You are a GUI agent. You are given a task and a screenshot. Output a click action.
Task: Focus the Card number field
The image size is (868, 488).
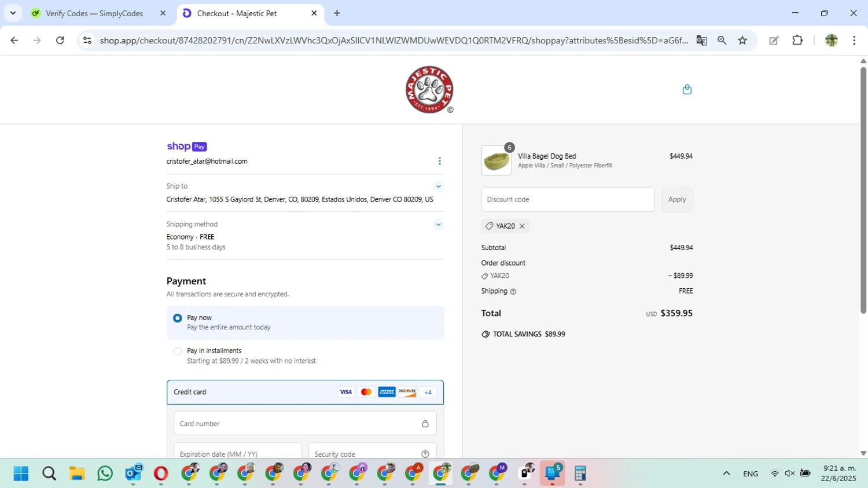(305, 424)
